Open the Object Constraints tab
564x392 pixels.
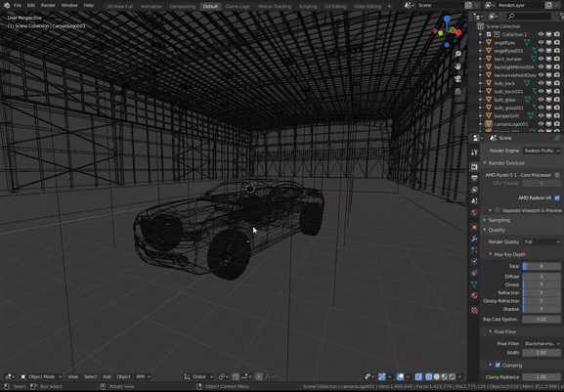coord(474,273)
